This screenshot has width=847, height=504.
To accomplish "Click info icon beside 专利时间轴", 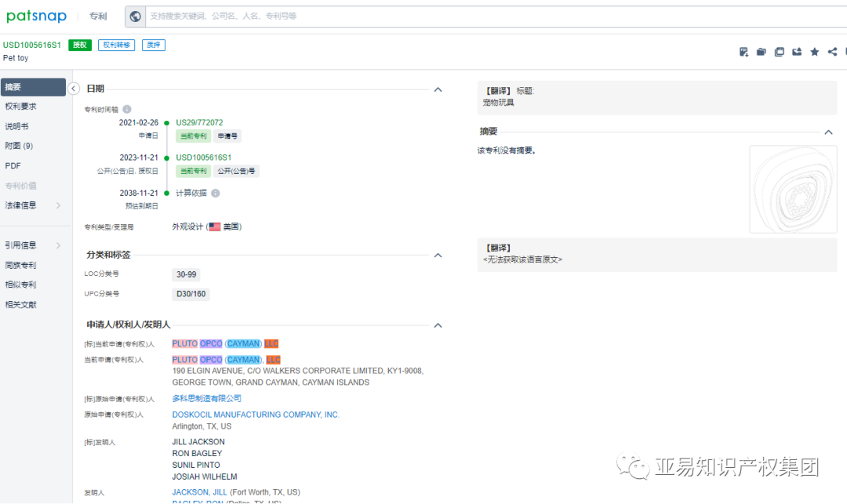I will coord(127,110).
